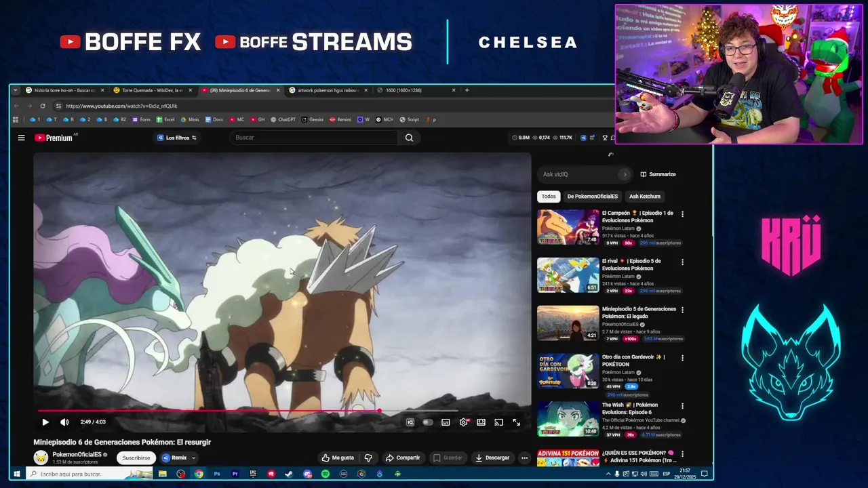
Task: Open the PokemonOficialES channel name link
Action: tap(77, 455)
